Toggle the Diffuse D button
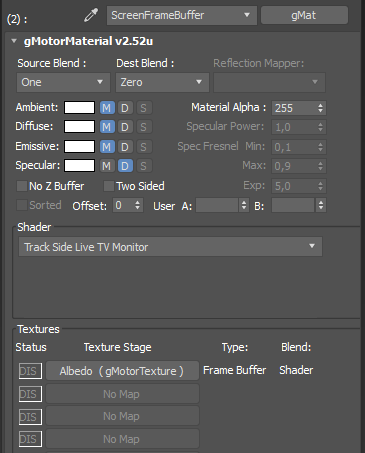 pos(125,127)
